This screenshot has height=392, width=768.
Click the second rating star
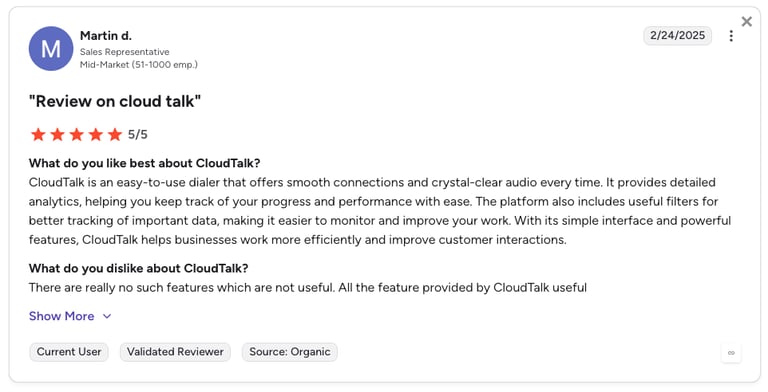point(57,134)
